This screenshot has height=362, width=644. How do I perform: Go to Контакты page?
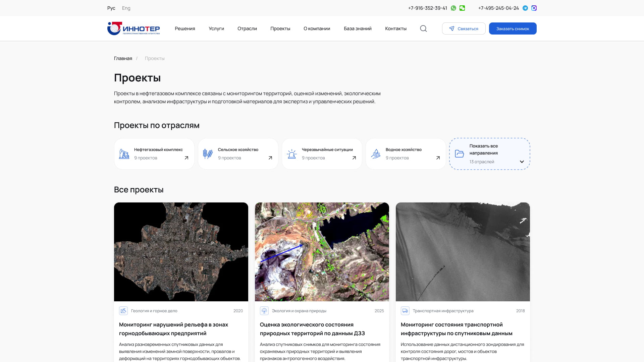(396, 28)
